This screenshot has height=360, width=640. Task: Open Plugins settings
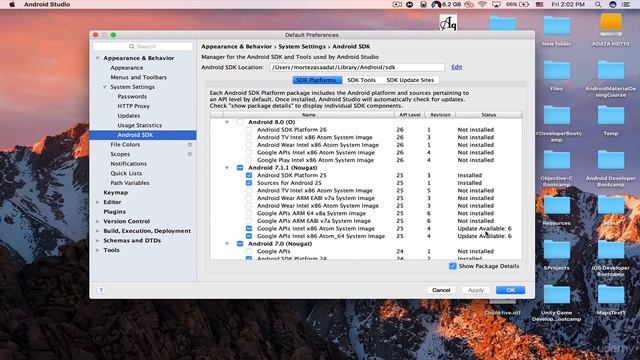(x=114, y=212)
